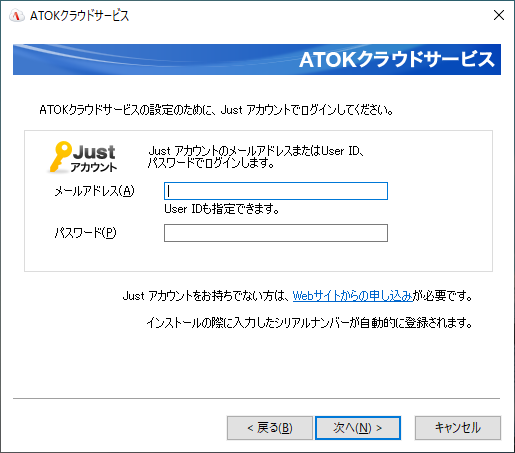Cancel setup with the キャンセル button

coord(458,428)
